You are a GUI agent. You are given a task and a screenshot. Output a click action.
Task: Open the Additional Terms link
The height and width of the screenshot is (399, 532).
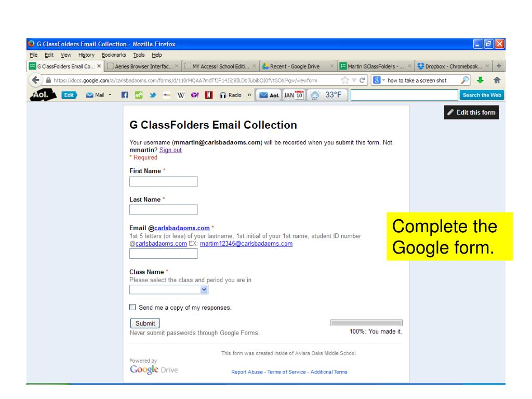pos(329,372)
